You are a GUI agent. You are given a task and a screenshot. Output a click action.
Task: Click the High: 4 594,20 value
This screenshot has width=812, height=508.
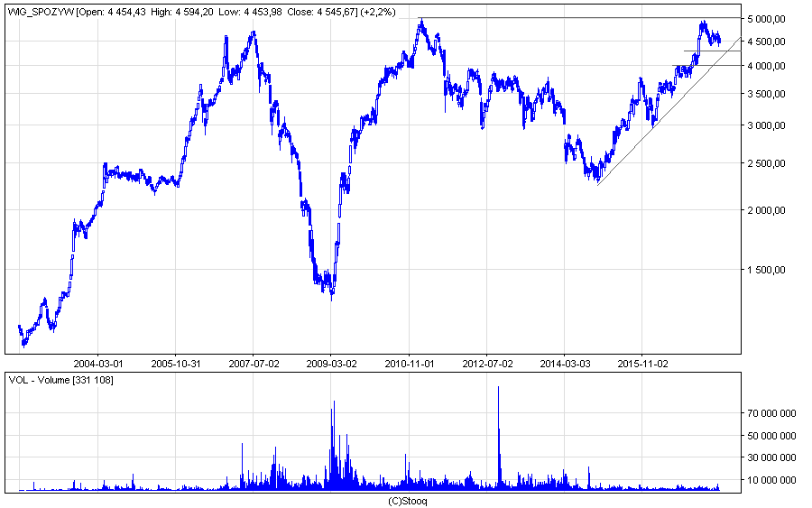[181, 12]
